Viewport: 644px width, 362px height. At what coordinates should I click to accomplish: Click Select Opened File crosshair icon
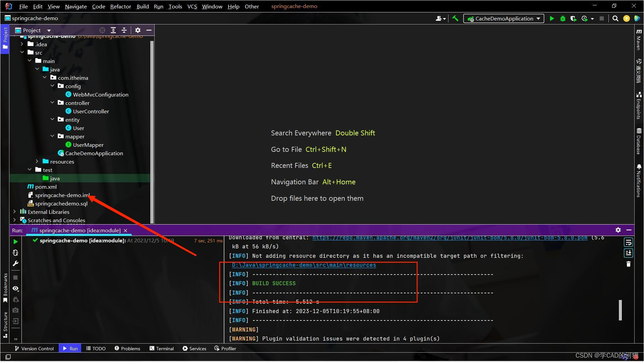pos(102,30)
